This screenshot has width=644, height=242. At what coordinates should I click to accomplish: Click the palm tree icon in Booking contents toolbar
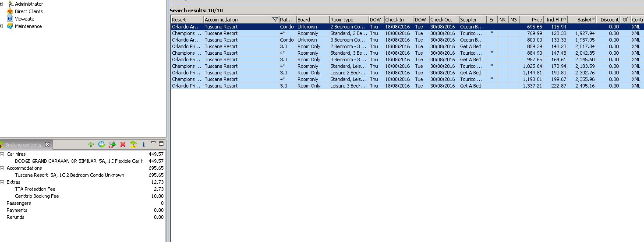[x=133, y=144]
